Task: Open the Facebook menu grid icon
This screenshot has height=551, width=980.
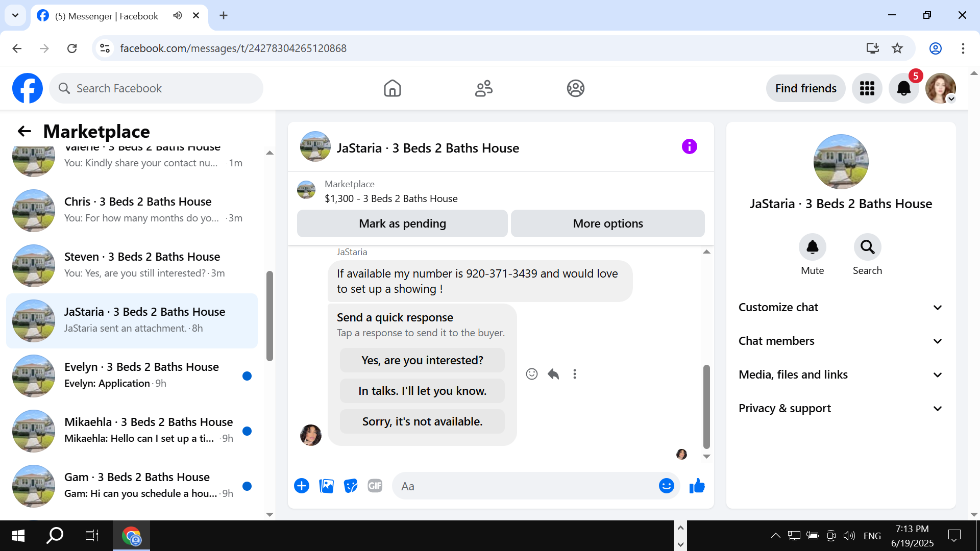Action: point(867,88)
